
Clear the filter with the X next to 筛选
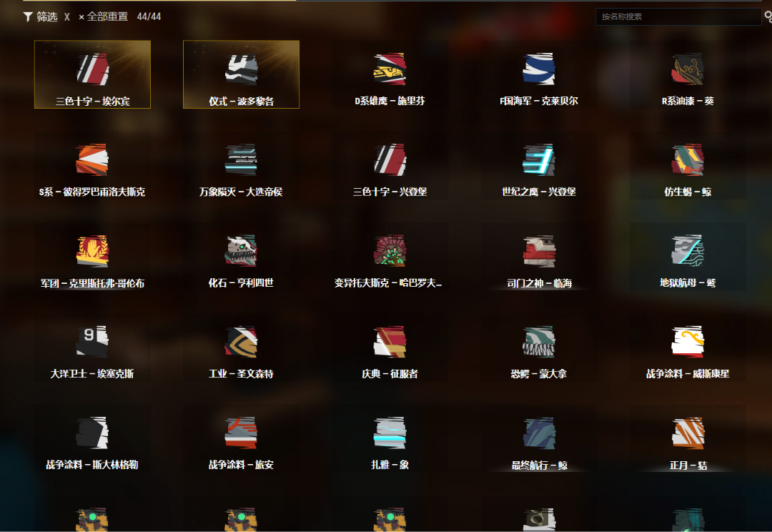tap(67, 16)
